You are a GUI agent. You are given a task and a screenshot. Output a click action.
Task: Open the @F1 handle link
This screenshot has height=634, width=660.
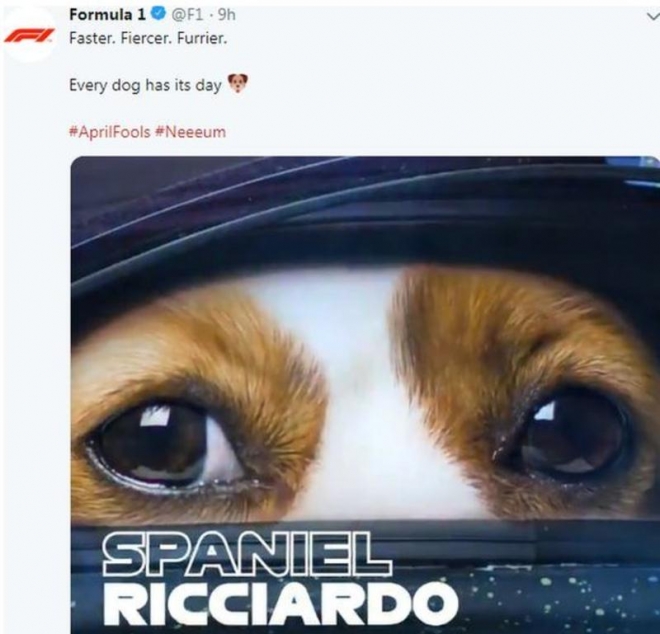click(x=187, y=15)
